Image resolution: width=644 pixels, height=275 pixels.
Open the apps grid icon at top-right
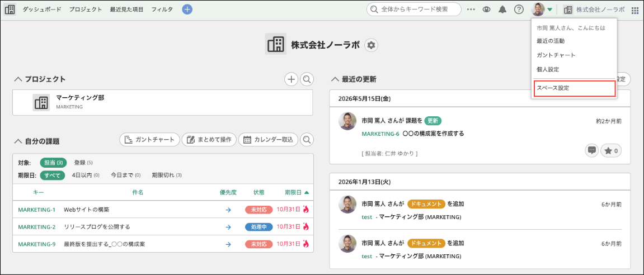(635, 10)
